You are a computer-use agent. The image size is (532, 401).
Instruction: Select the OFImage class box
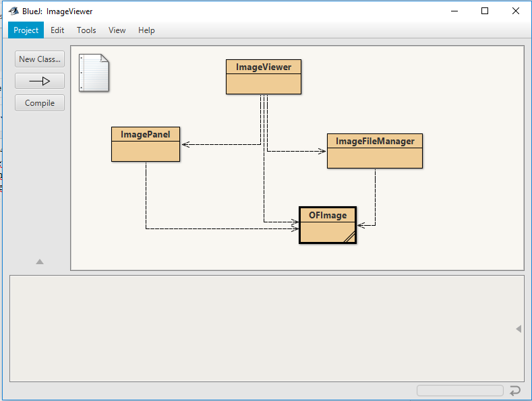pyautogui.click(x=328, y=225)
